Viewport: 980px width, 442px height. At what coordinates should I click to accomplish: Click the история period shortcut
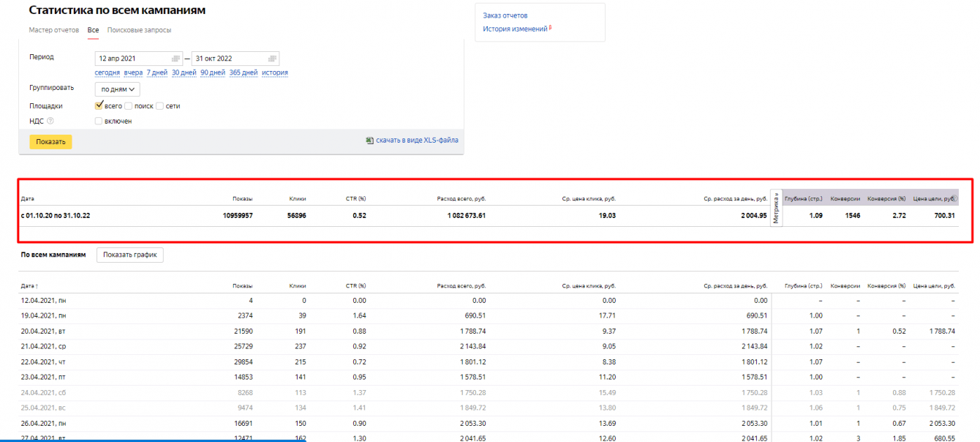point(275,72)
